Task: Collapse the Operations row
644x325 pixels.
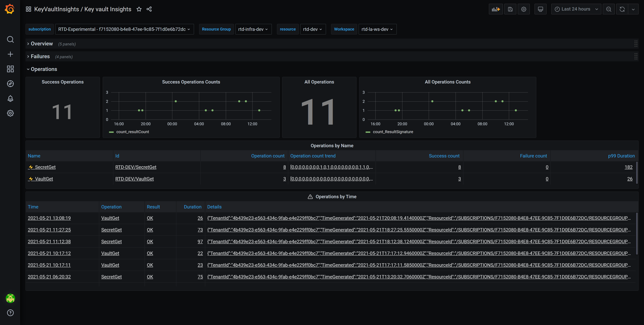Action: click(44, 69)
